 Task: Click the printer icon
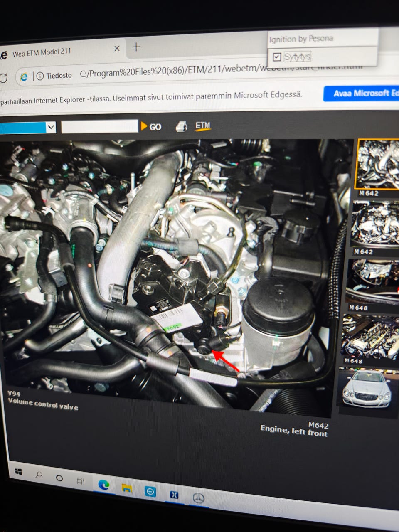pos(181,126)
